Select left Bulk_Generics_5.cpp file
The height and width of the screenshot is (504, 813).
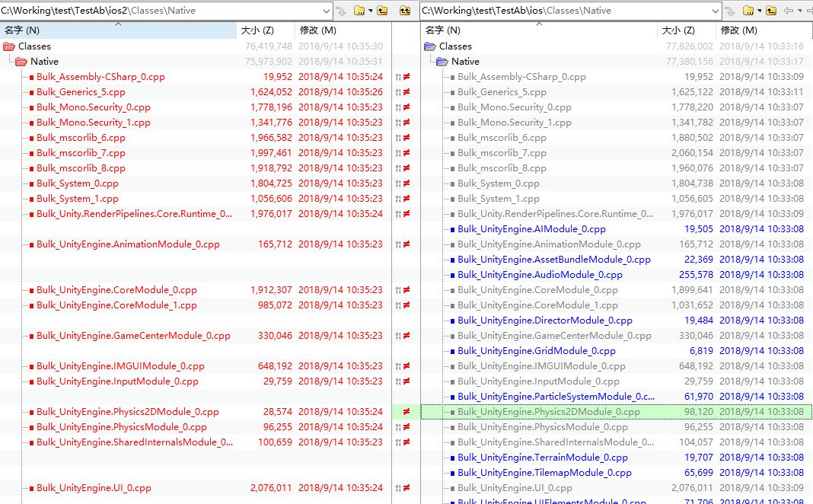pos(81,92)
